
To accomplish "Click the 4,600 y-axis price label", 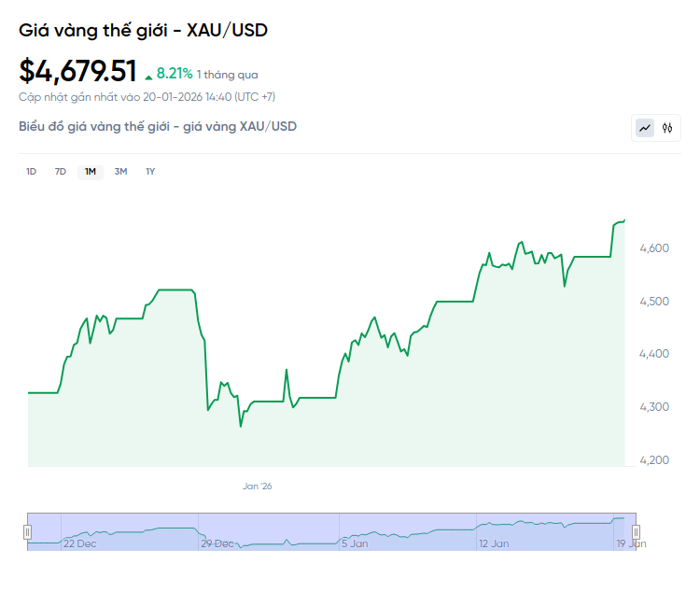I will click(x=653, y=248).
